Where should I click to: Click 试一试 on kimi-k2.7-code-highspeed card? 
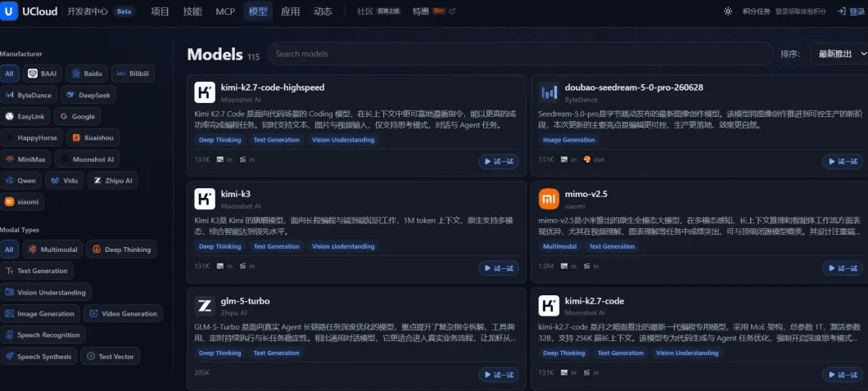point(499,161)
